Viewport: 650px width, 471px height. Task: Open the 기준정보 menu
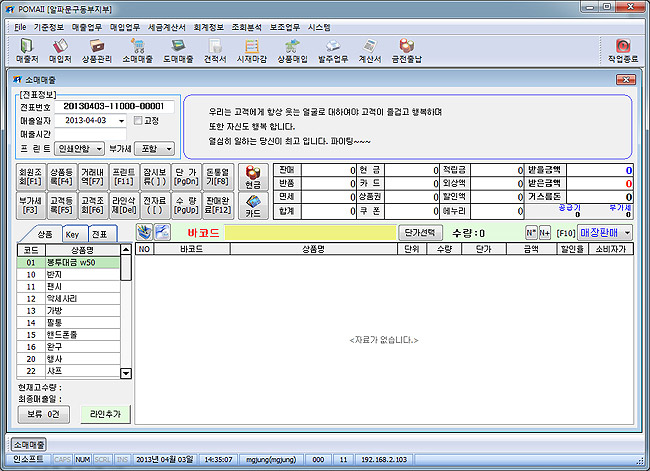pyautogui.click(x=49, y=27)
